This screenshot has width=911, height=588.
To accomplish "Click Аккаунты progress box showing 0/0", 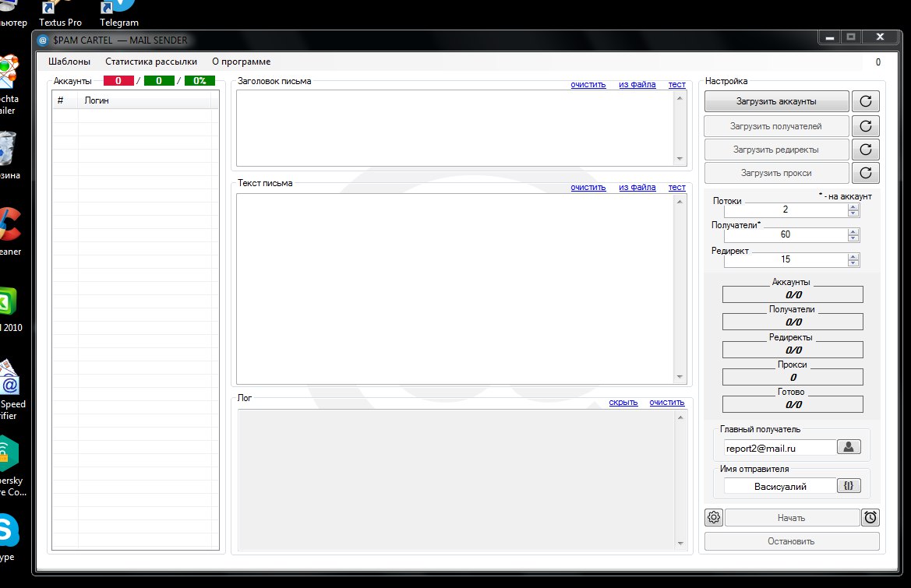I will (x=793, y=294).
